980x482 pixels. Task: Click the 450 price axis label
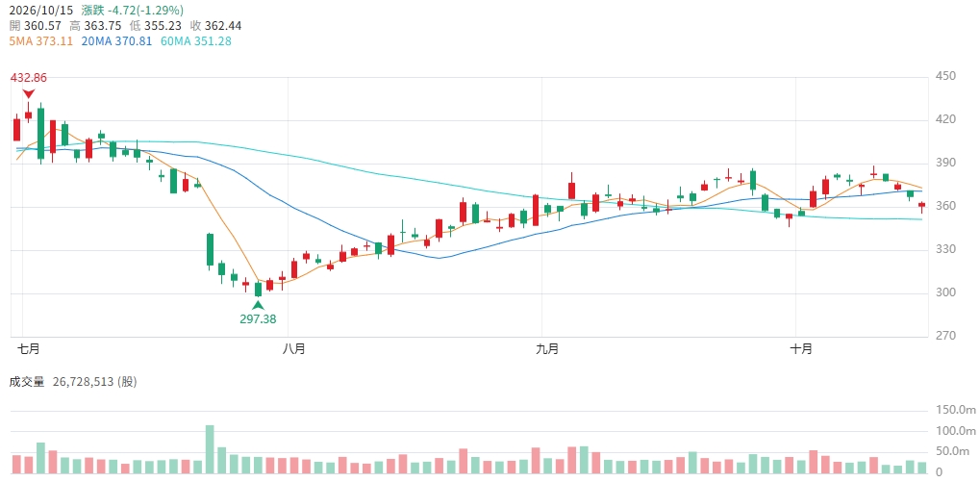[x=944, y=76]
